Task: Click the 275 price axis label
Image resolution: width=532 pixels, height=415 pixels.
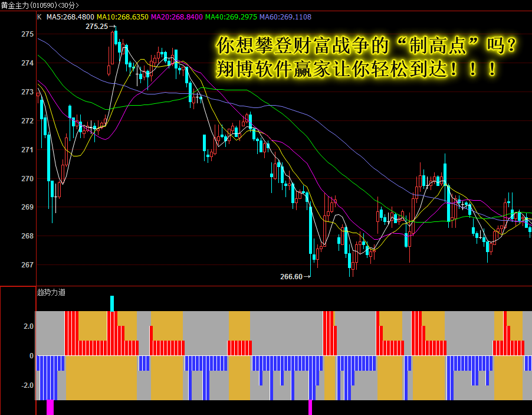Action: (28, 34)
